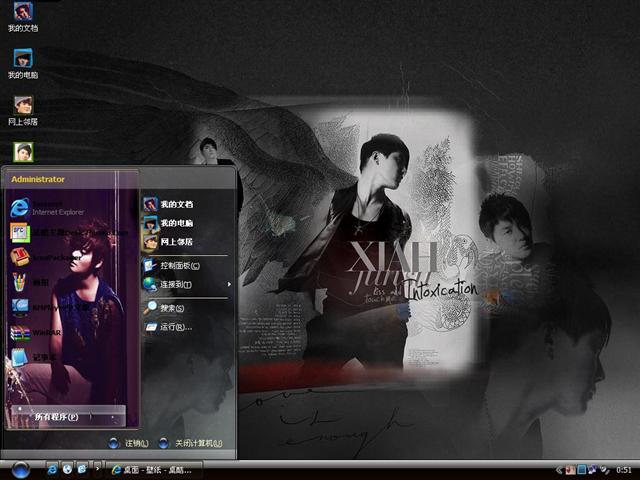
Task: Open the 网上邻居 desktop icon
Action: [23, 111]
